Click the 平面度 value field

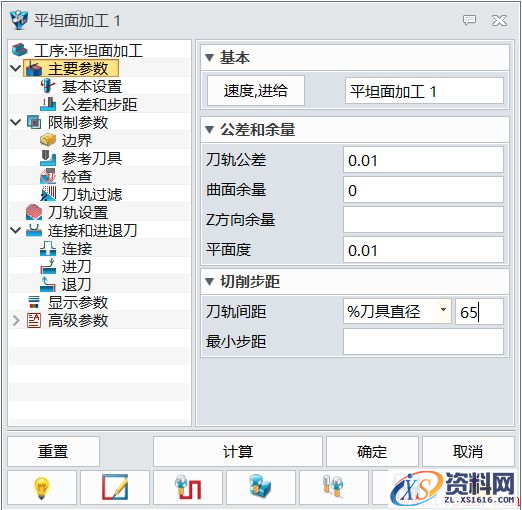(423, 250)
